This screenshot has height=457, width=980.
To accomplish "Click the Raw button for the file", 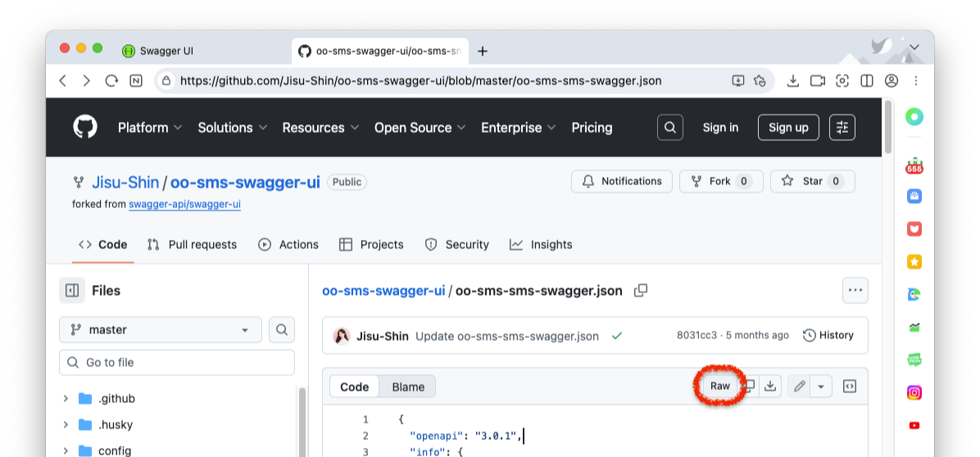I will pyautogui.click(x=720, y=386).
